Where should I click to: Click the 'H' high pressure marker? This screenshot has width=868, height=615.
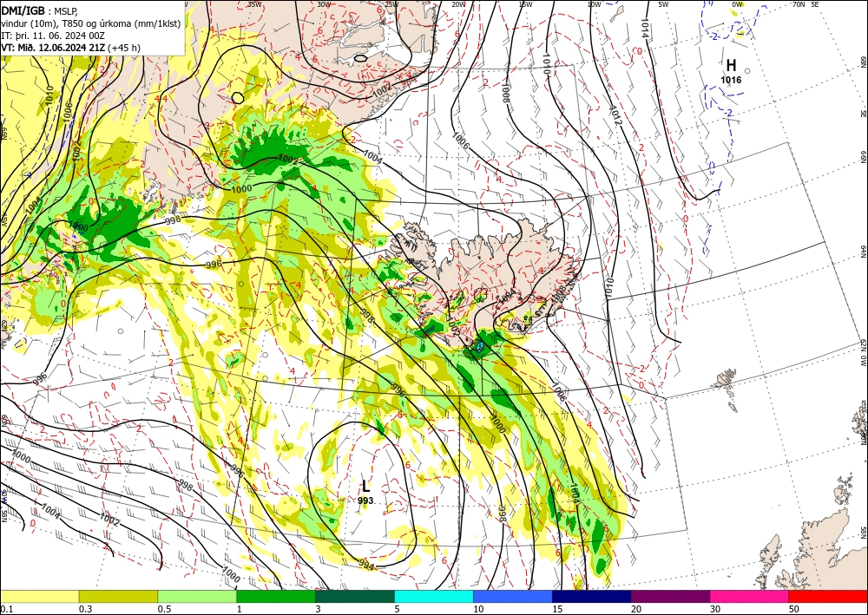[731, 65]
